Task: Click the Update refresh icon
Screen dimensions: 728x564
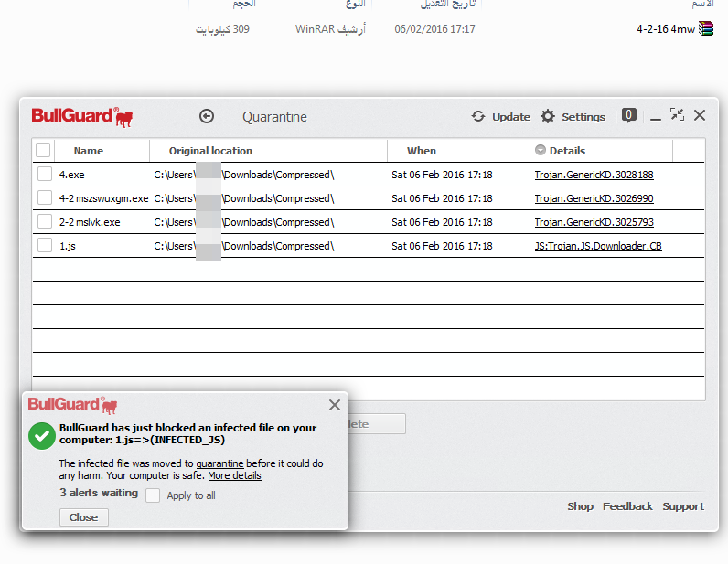Action: pos(477,116)
